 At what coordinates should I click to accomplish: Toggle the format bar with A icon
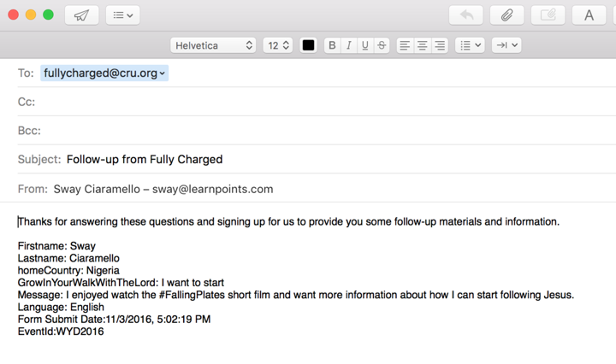tap(589, 15)
